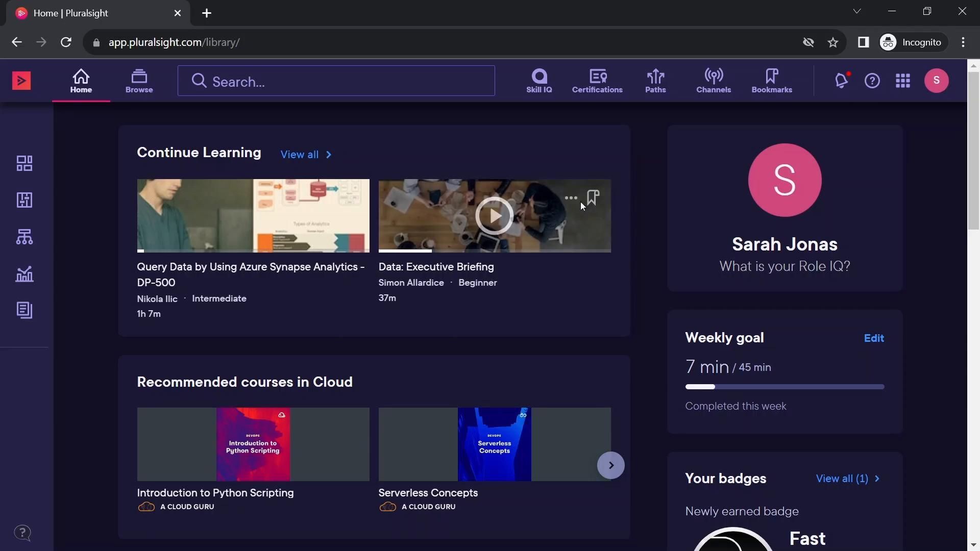Open the S profile avatar menu
The height and width of the screenshot is (551, 980).
[936, 81]
